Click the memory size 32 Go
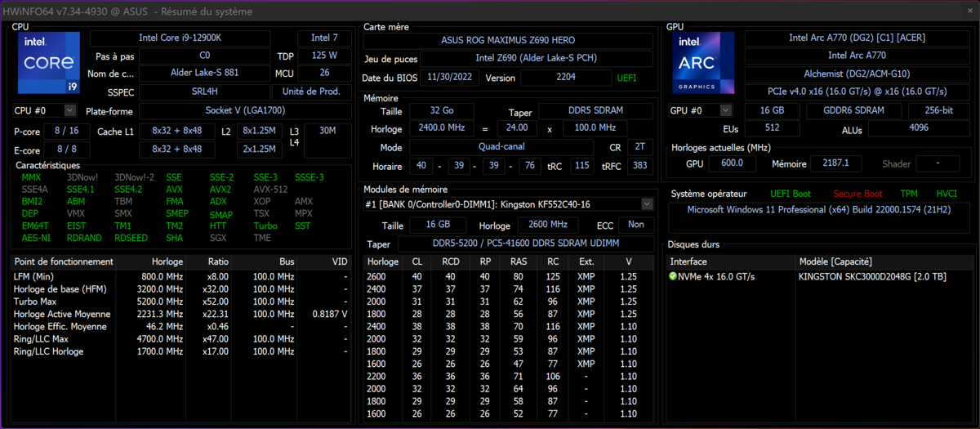Image resolution: width=980 pixels, height=429 pixels. (x=441, y=112)
